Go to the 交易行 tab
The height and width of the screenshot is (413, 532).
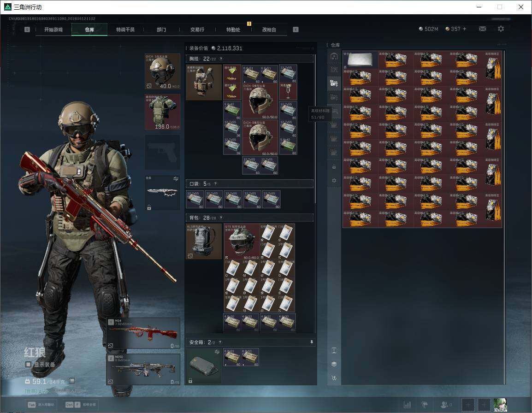(x=197, y=29)
